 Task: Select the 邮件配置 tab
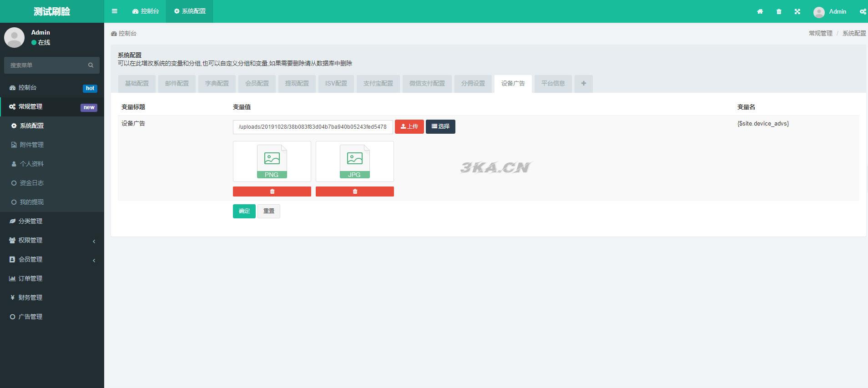tap(177, 84)
